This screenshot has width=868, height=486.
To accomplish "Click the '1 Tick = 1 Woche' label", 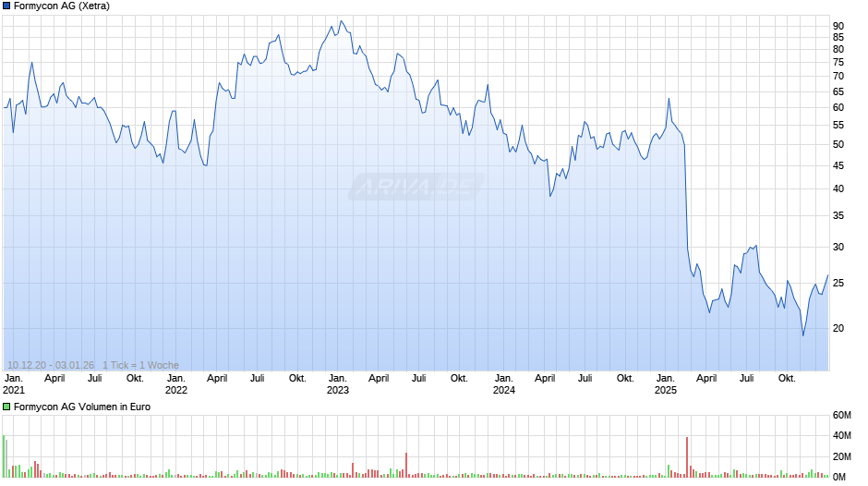I will [x=140, y=365].
